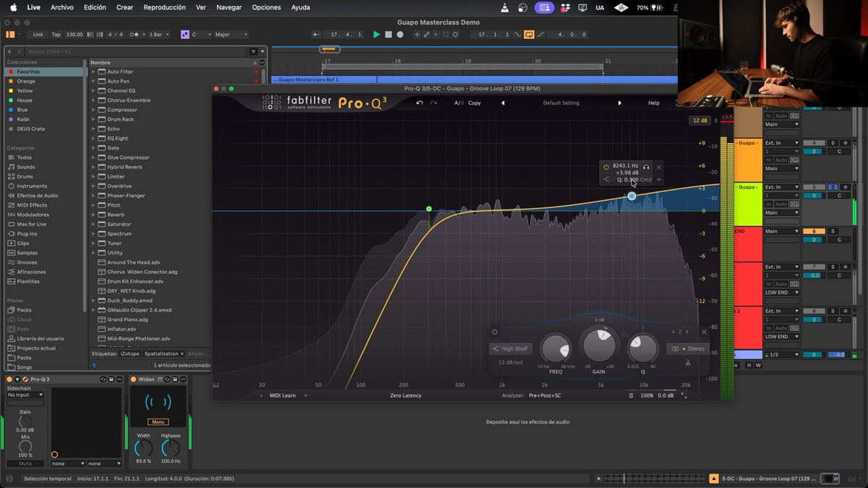Expand the Utility folder

[93, 253]
